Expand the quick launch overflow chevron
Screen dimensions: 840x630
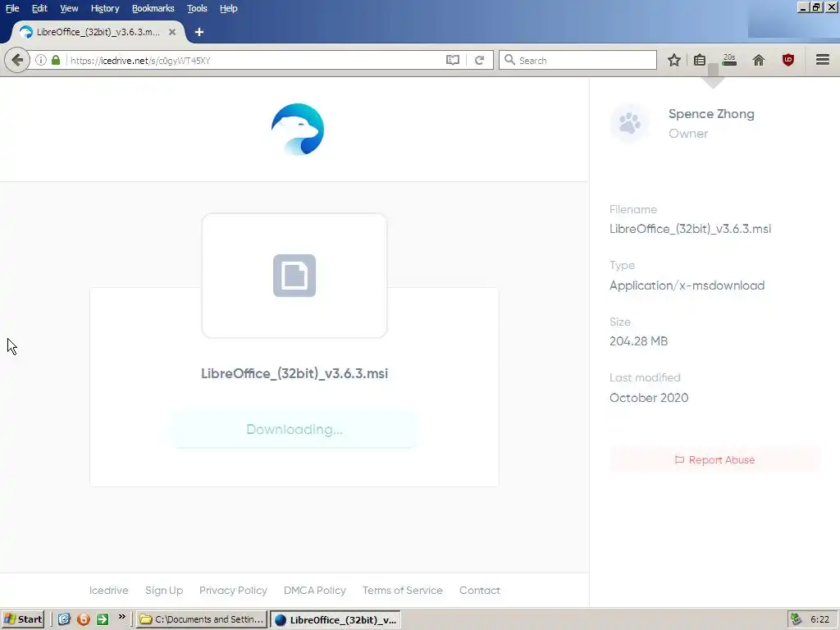coord(121,617)
